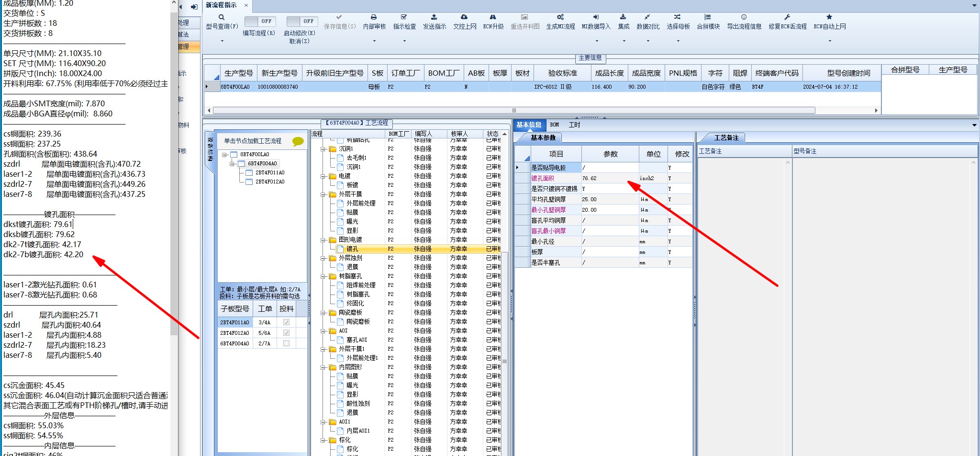Viewport: 980px width, 456px height.
Task: Click the ECN自动上网 star icon
Action: 829,17
